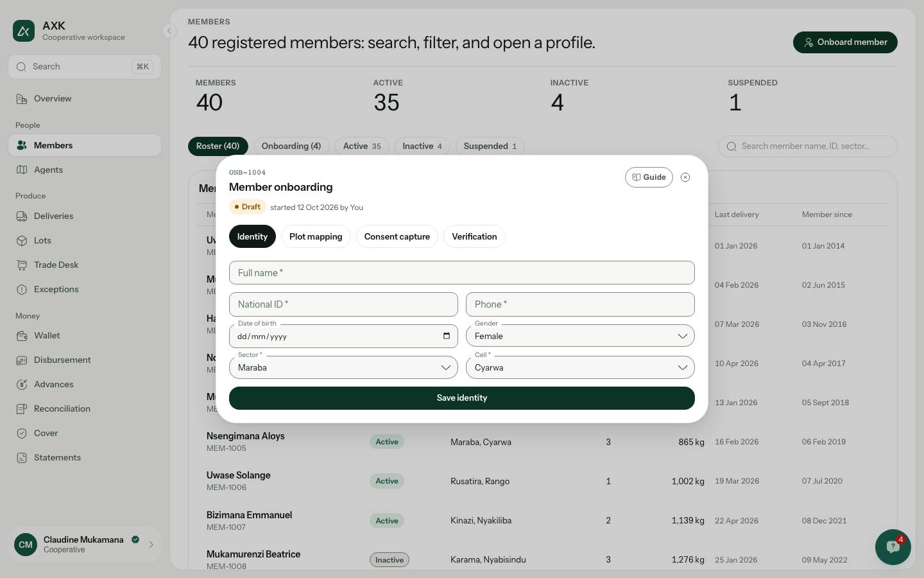This screenshot has width=924, height=578.
Task: Open the Gender dropdown
Action: [x=580, y=336]
